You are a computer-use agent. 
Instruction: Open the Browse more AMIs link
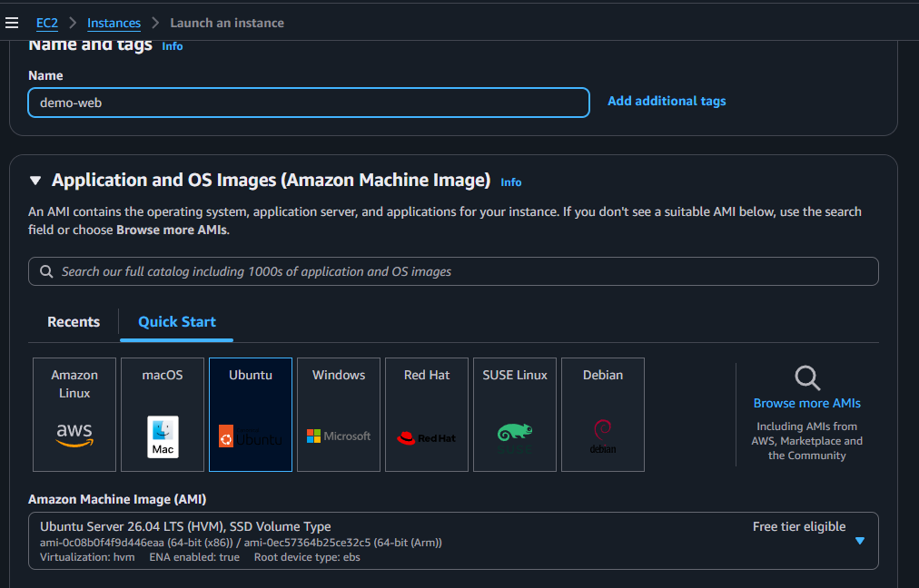pyautogui.click(x=807, y=403)
